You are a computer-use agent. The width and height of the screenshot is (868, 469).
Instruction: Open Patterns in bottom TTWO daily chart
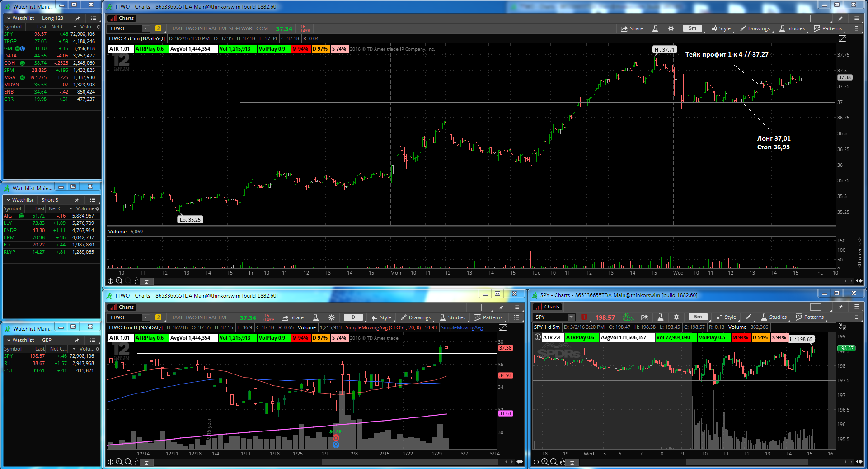pyautogui.click(x=488, y=317)
